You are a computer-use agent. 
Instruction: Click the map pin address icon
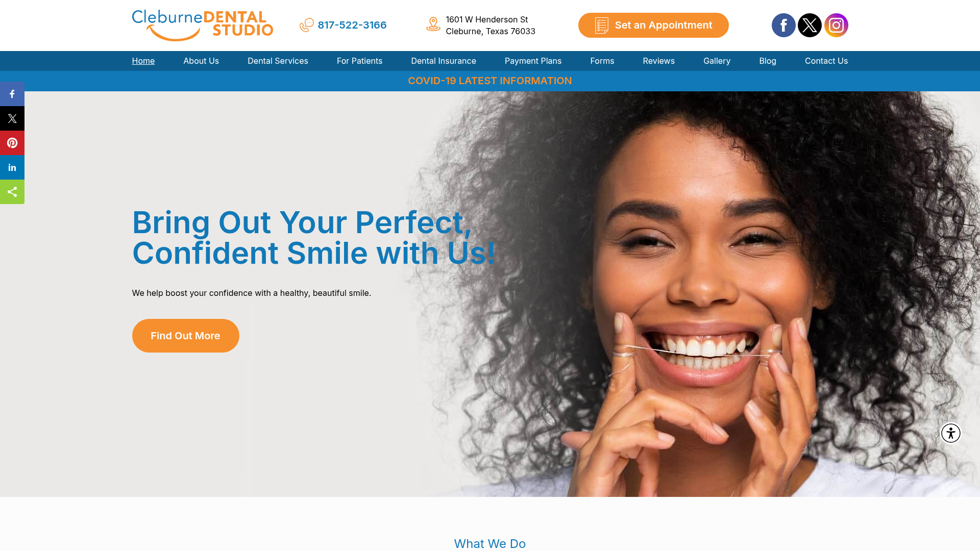[x=433, y=24]
